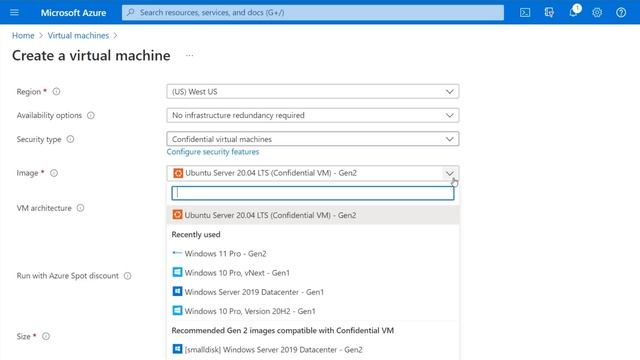Choose Windows 10 Pro, vNext - Gen1
The width and height of the screenshot is (640, 360).
click(x=313, y=273)
